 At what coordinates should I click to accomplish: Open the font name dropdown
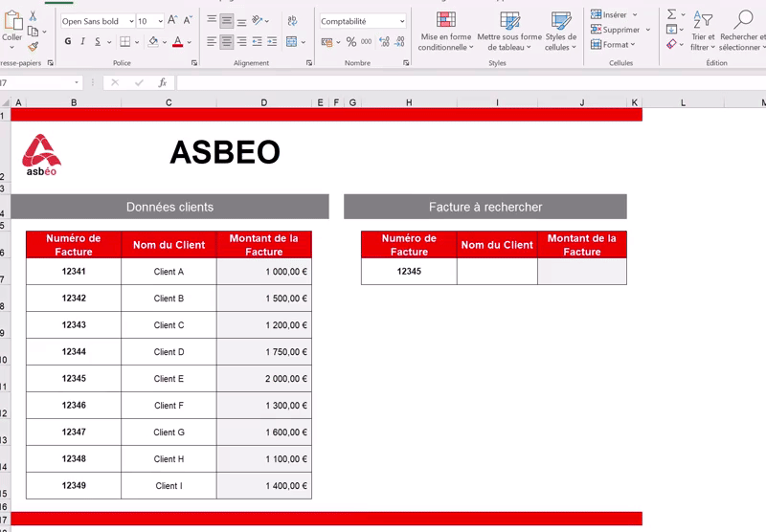coord(131,21)
